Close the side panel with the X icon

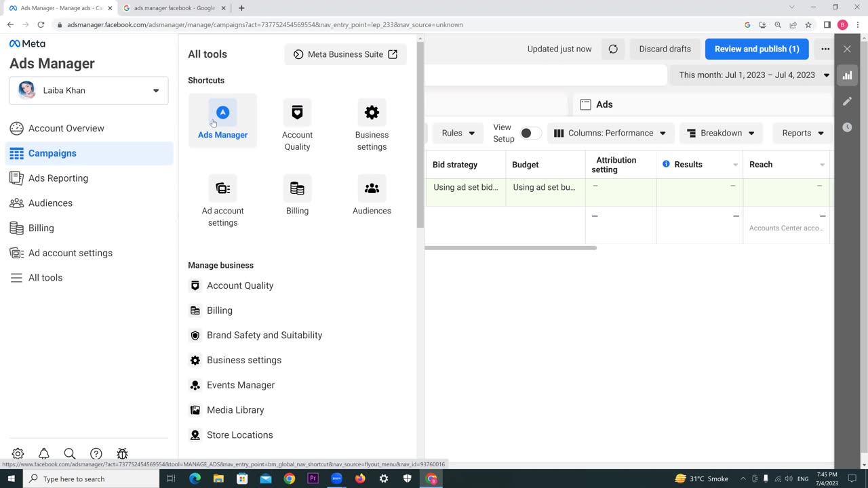[x=847, y=49]
